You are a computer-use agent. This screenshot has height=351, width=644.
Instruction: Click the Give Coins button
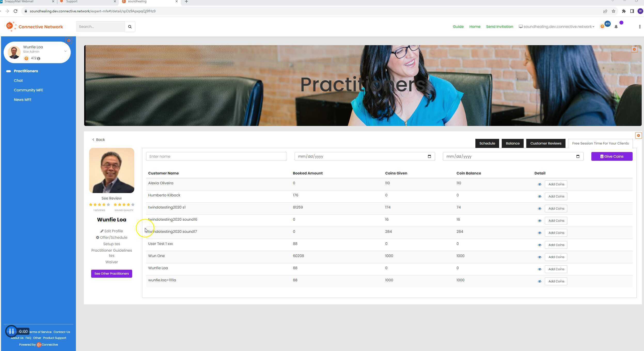611,156
